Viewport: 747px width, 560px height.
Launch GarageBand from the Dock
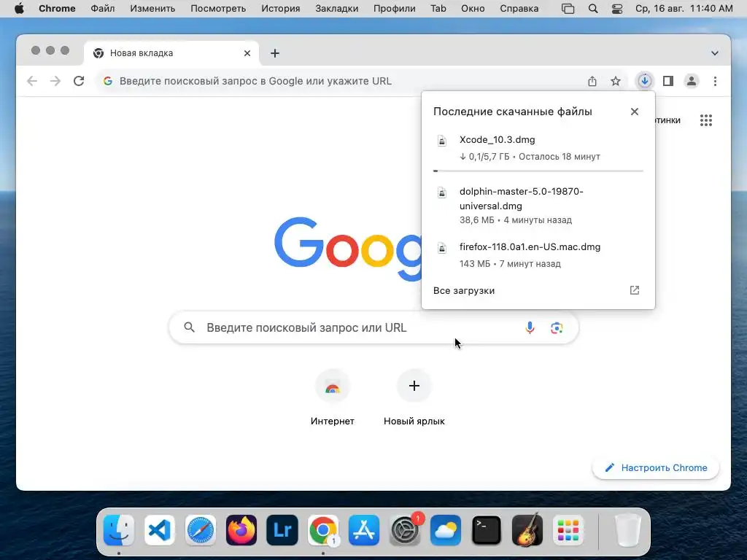(x=527, y=530)
